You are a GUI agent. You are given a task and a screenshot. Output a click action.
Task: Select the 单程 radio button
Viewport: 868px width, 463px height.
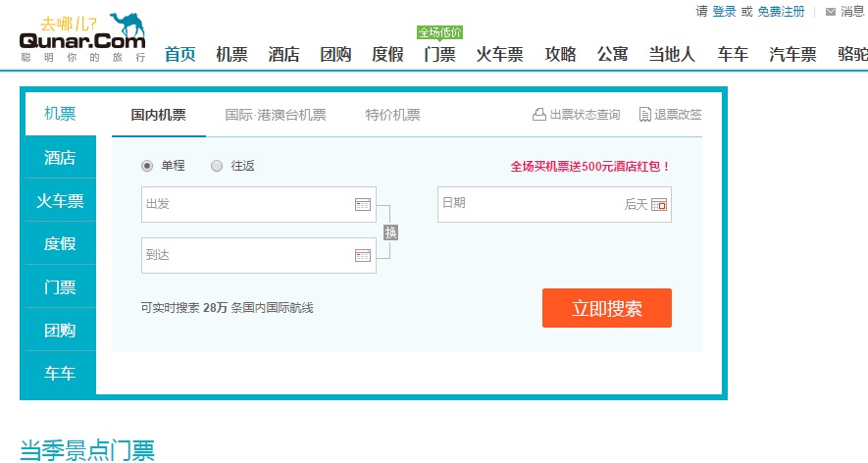[x=147, y=166]
